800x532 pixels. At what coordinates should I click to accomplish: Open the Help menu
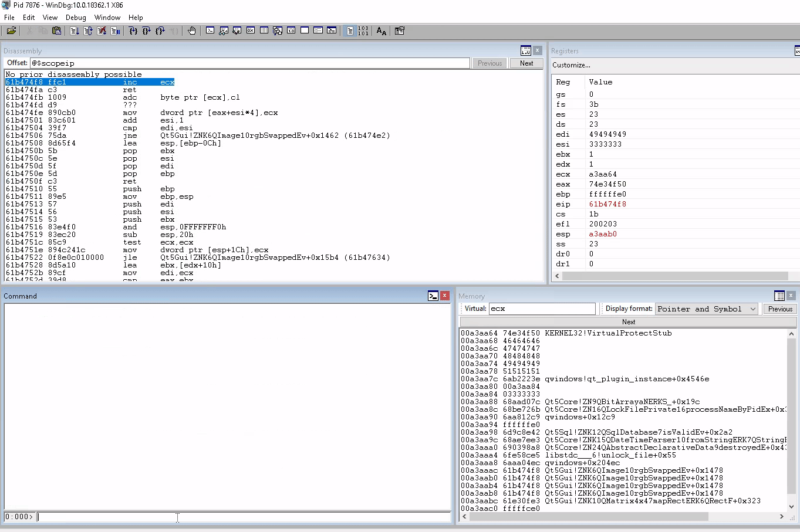click(x=136, y=18)
